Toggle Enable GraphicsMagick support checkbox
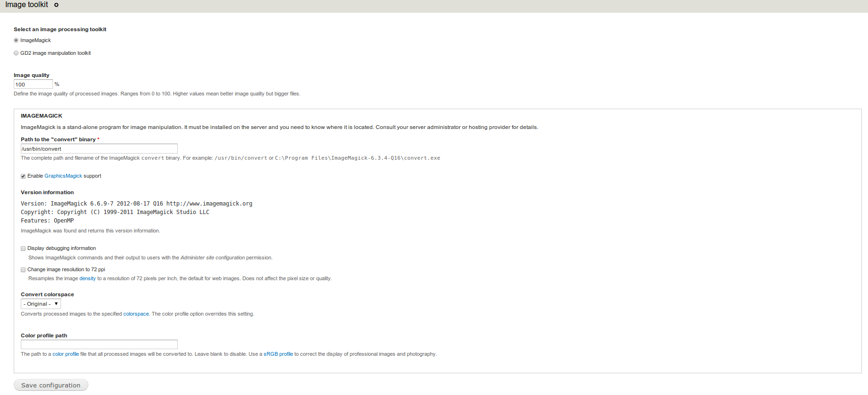Viewport: 868px width, 395px height. pyautogui.click(x=23, y=176)
